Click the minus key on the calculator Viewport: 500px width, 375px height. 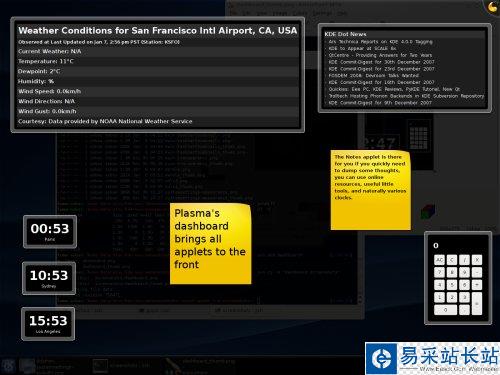477,272
